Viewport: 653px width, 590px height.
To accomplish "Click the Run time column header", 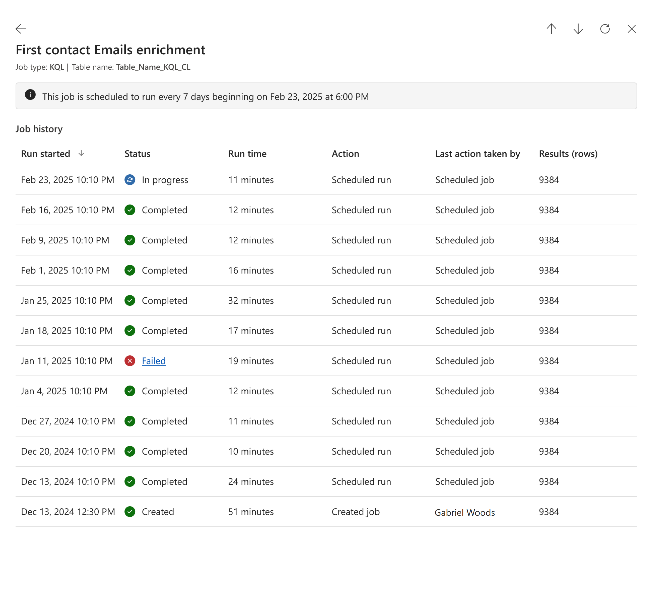I will point(247,154).
